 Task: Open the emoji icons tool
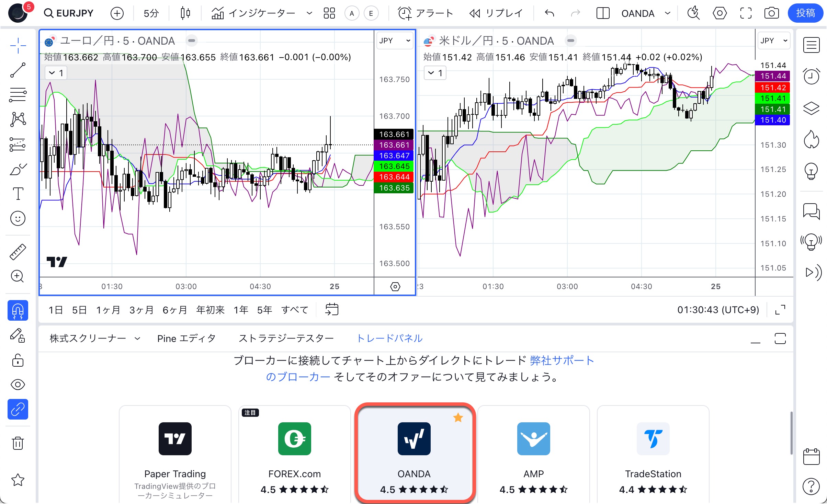point(18,218)
